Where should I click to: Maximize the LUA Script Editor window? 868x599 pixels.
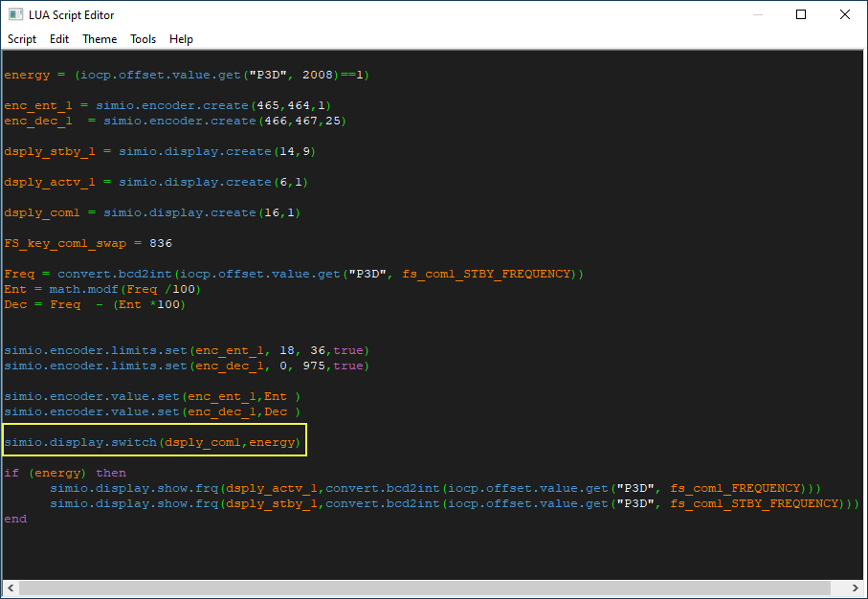click(800, 15)
